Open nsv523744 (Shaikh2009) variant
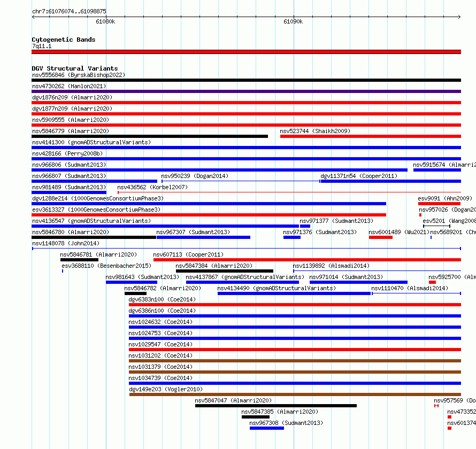 (315, 131)
